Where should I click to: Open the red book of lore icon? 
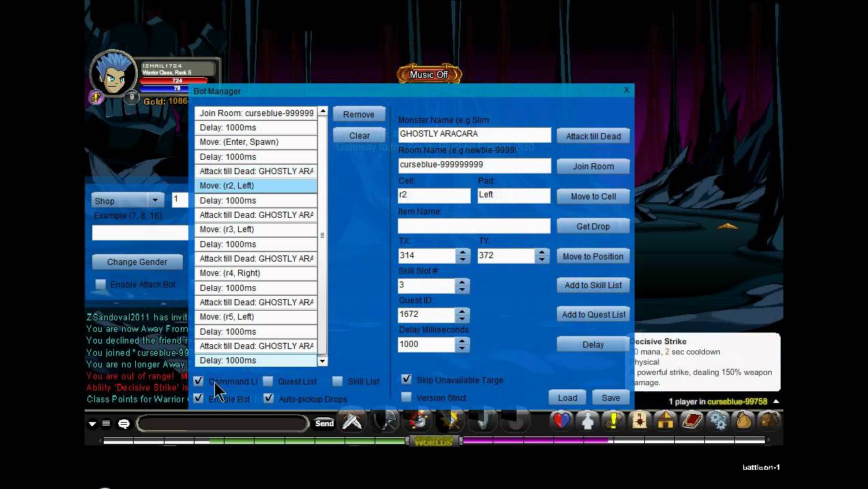[691, 421]
